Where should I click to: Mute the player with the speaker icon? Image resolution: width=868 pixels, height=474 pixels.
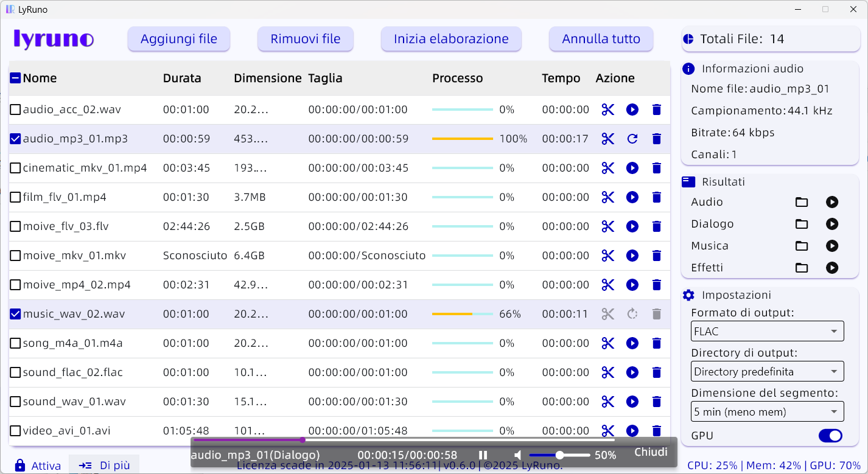tap(517, 455)
